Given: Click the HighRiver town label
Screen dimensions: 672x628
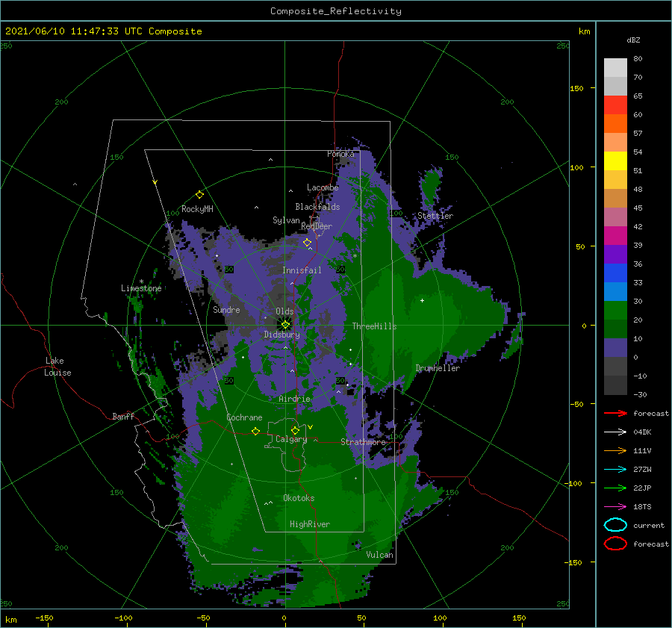Looking at the screenshot, I should click(x=310, y=524).
